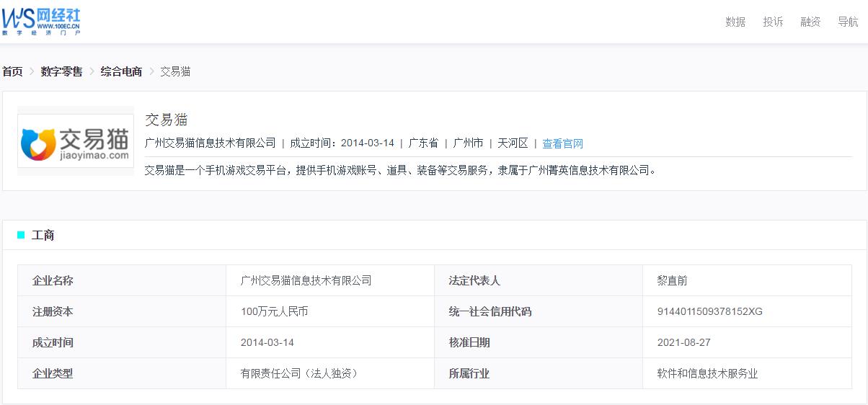
Task: Click the 交易猫 company title heading
Action: [x=167, y=120]
